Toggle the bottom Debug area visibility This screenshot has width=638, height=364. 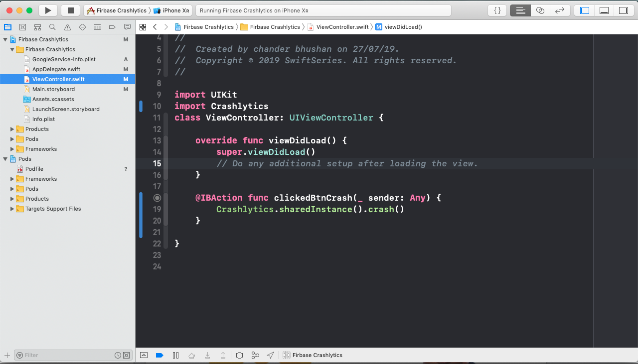point(604,10)
